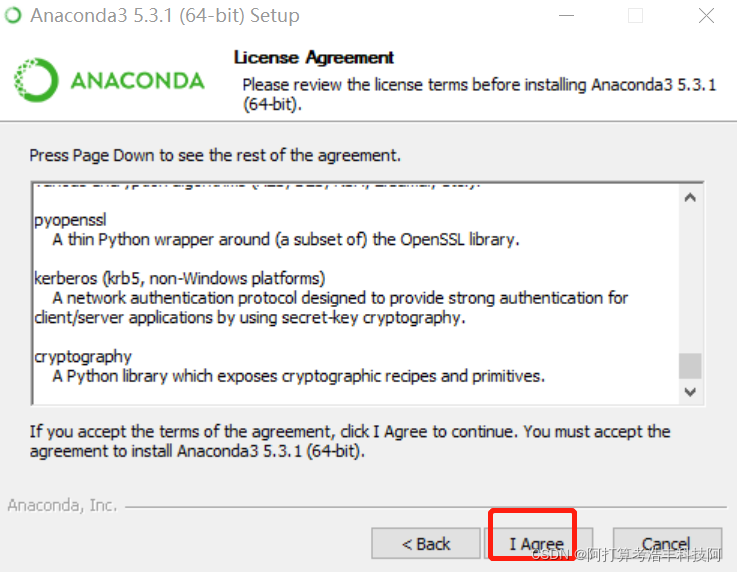Screen dimensions: 737x572
Task: Cancel the Anaconda installation
Action: [x=667, y=544]
